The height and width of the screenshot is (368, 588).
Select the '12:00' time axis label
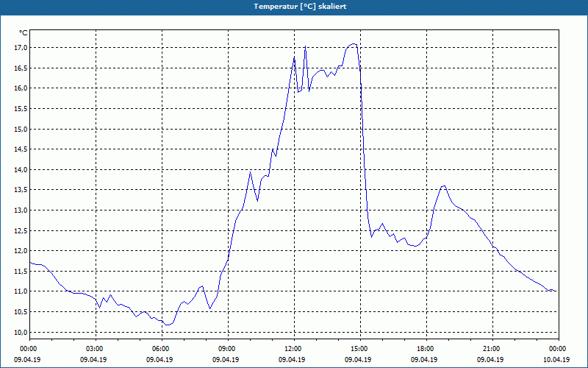pos(294,349)
